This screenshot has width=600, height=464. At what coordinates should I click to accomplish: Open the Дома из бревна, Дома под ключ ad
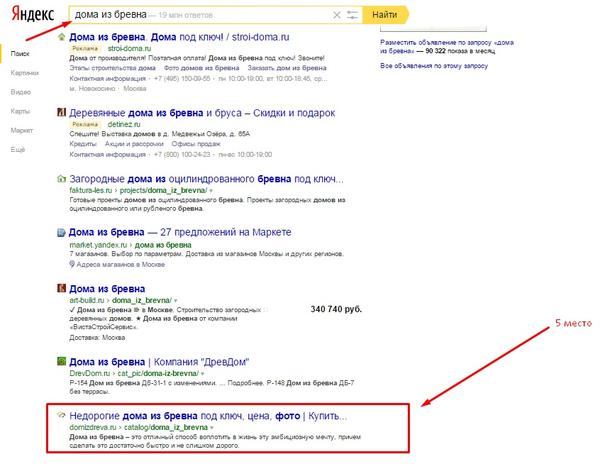click(x=179, y=37)
